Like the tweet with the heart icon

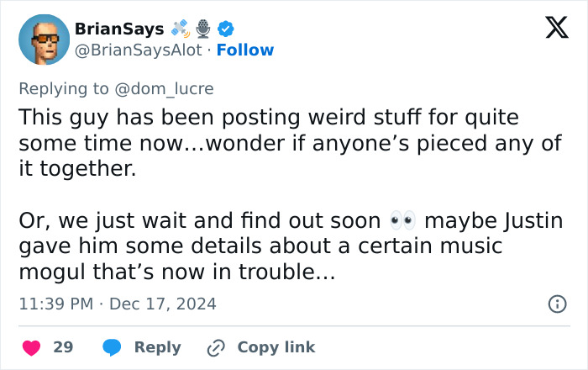[32, 347]
